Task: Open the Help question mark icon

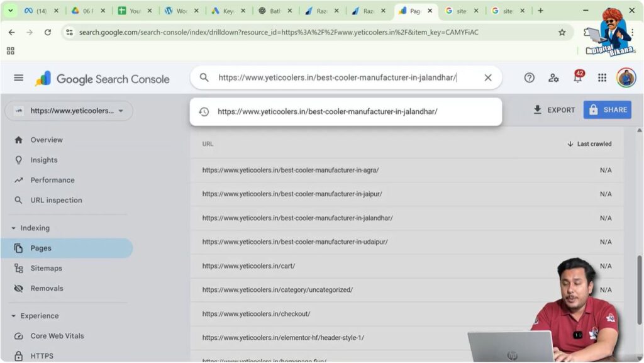Action: (529, 77)
